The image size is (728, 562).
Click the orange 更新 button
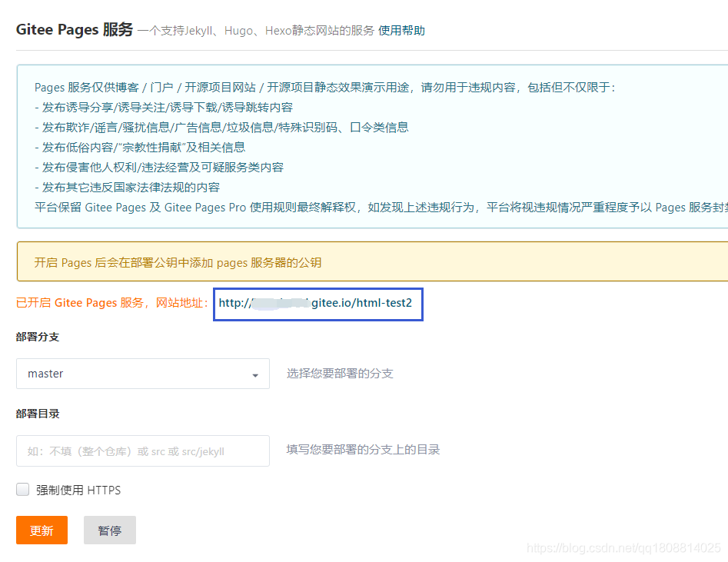[42, 530]
